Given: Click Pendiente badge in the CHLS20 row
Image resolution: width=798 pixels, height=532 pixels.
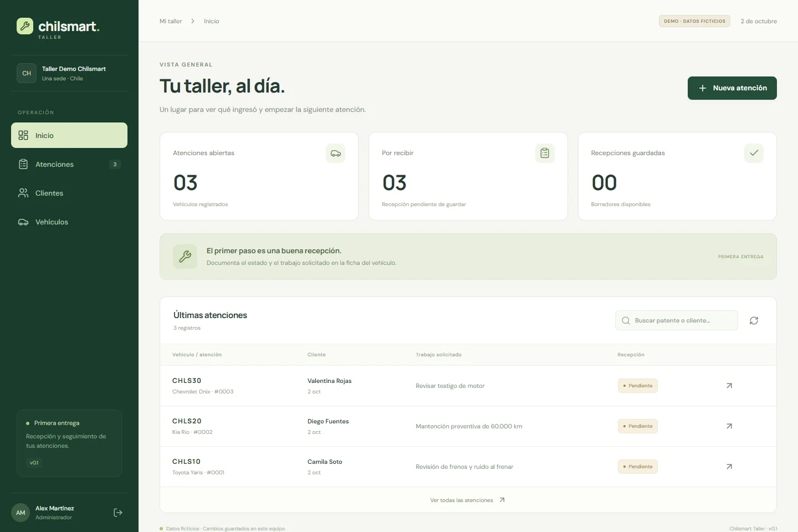Looking at the screenshot, I should tap(638, 426).
